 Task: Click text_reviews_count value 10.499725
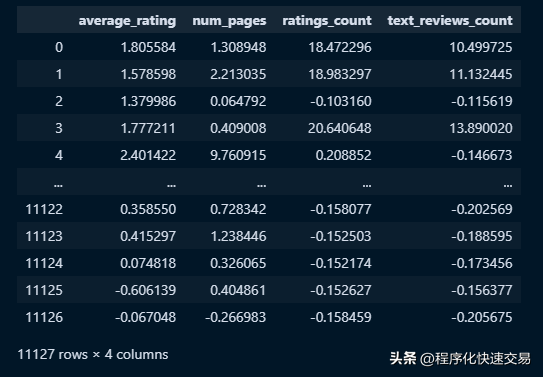(481, 47)
